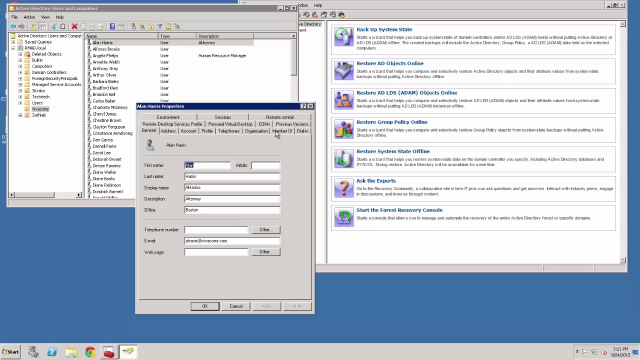This screenshot has height=360, width=640.
Task: Click the red toolbox taskbar icon
Action: (109, 352)
